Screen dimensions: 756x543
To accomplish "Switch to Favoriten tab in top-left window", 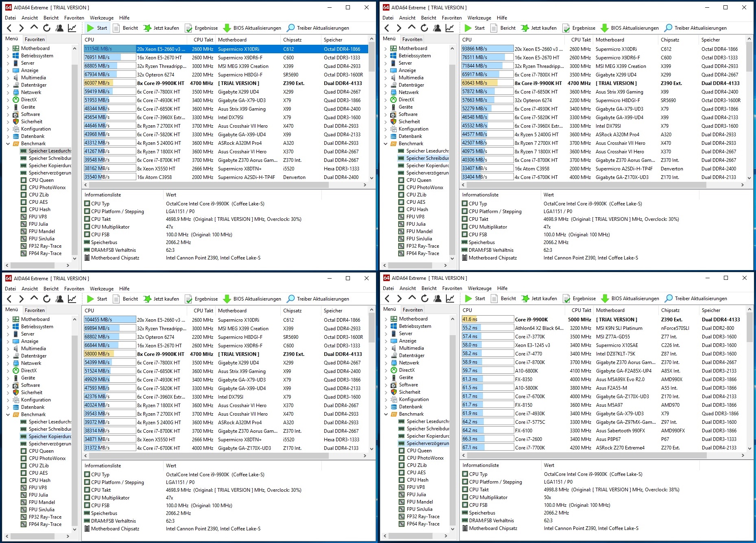I will pyautogui.click(x=35, y=39).
